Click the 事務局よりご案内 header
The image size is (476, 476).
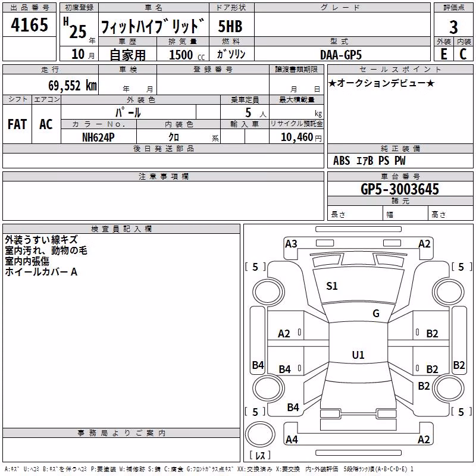[121, 433]
